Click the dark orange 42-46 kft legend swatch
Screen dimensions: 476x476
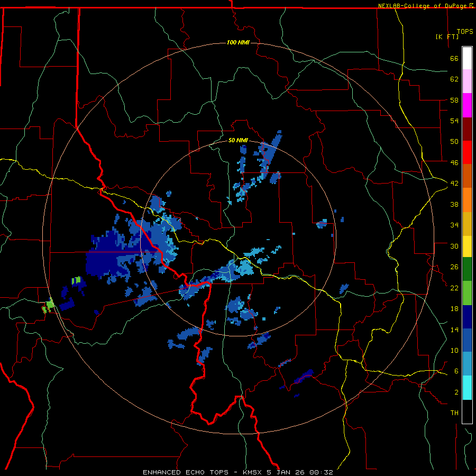467,176
